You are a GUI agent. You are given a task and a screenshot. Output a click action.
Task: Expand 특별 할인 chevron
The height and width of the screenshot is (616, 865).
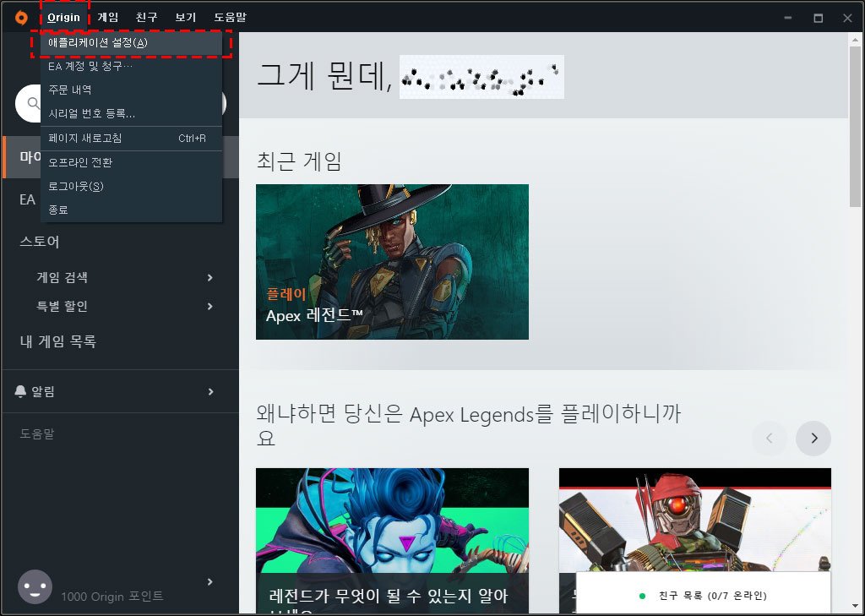[209, 307]
